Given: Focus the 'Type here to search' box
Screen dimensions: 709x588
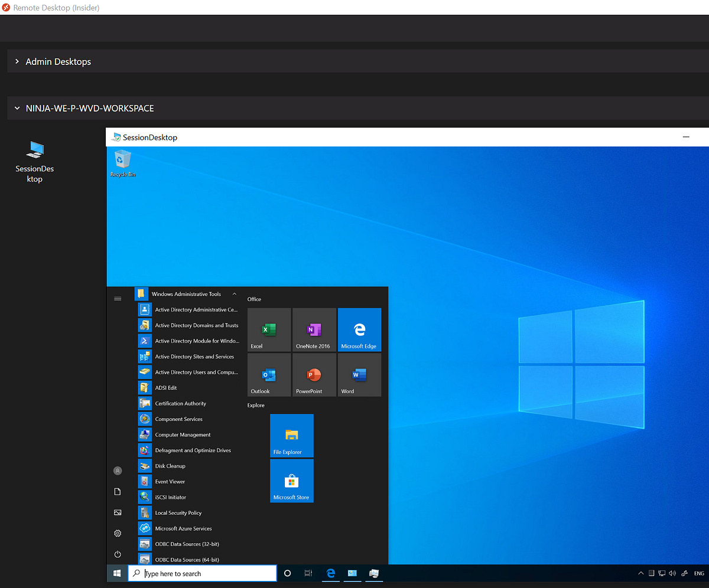Looking at the screenshot, I should pos(203,573).
